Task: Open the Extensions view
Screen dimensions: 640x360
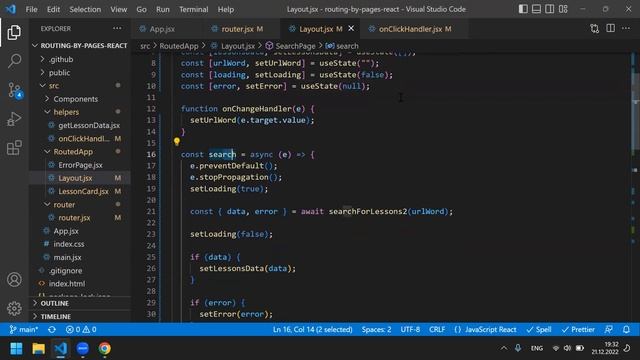Action: (x=14, y=148)
